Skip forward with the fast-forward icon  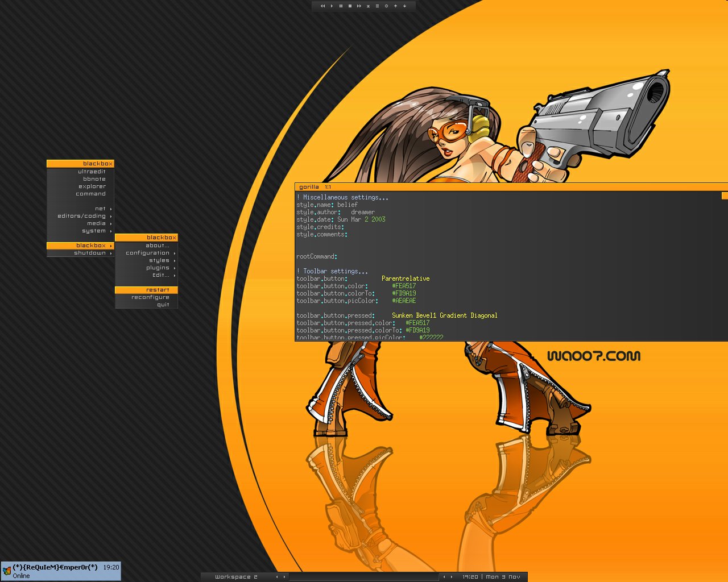point(359,6)
